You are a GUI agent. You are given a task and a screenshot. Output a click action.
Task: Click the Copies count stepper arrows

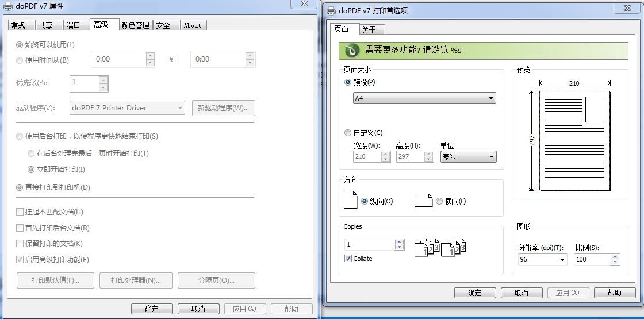point(399,245)
